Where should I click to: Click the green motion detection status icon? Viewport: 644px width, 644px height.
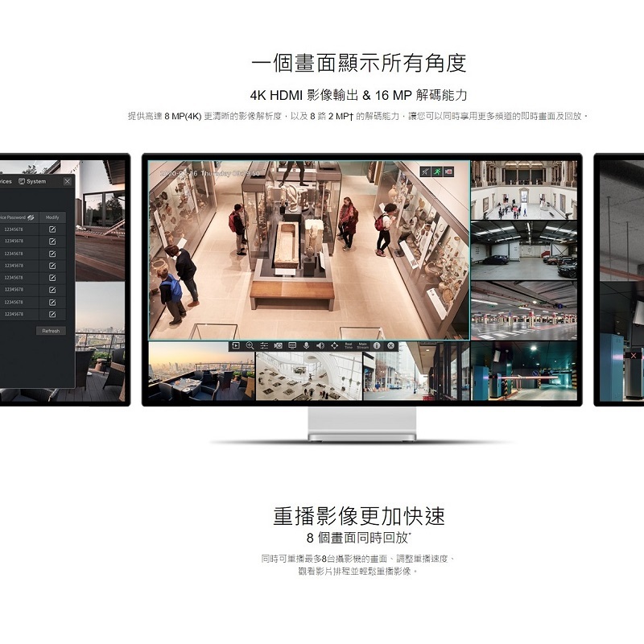click(x=436, y=171)
